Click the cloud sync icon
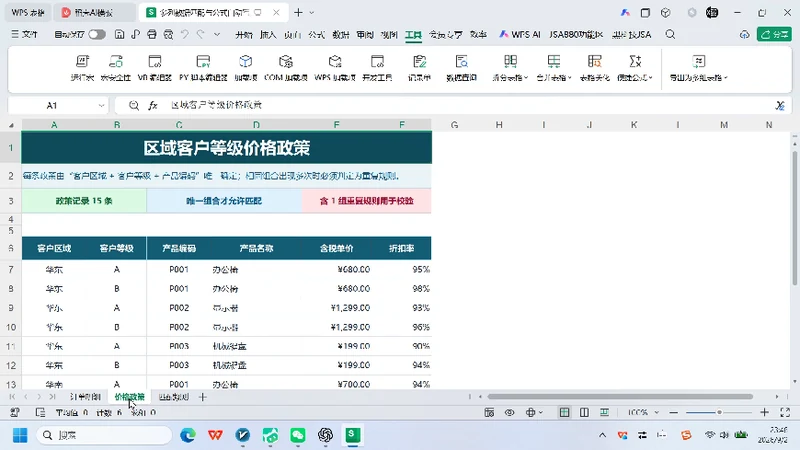The height and width of the screenshot is (450, 800). pos(744,35)
